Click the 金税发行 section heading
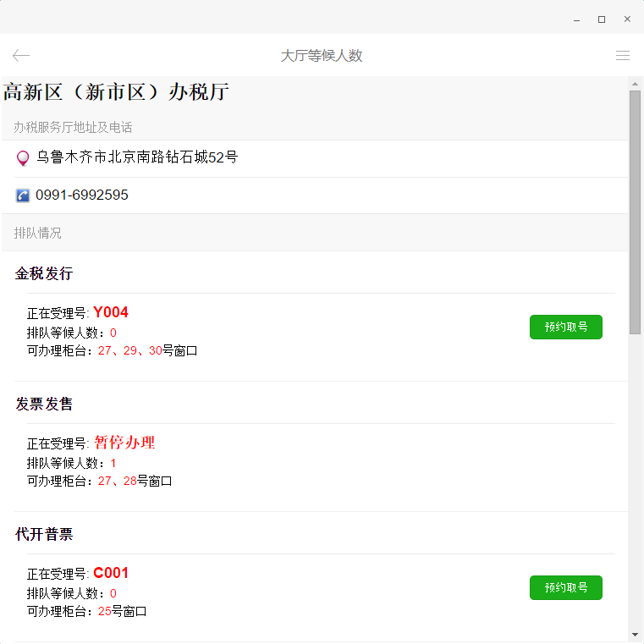644x644 pixels. [x=44, y=273]
